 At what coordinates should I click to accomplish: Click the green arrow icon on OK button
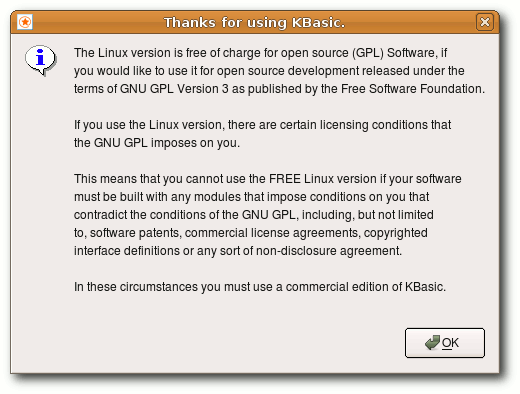432,343
